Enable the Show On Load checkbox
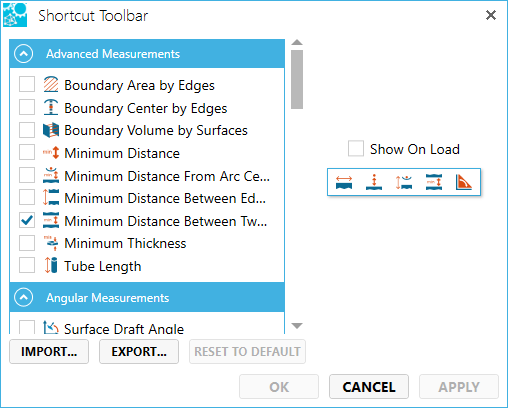The image size is (508, 408). 356,149
